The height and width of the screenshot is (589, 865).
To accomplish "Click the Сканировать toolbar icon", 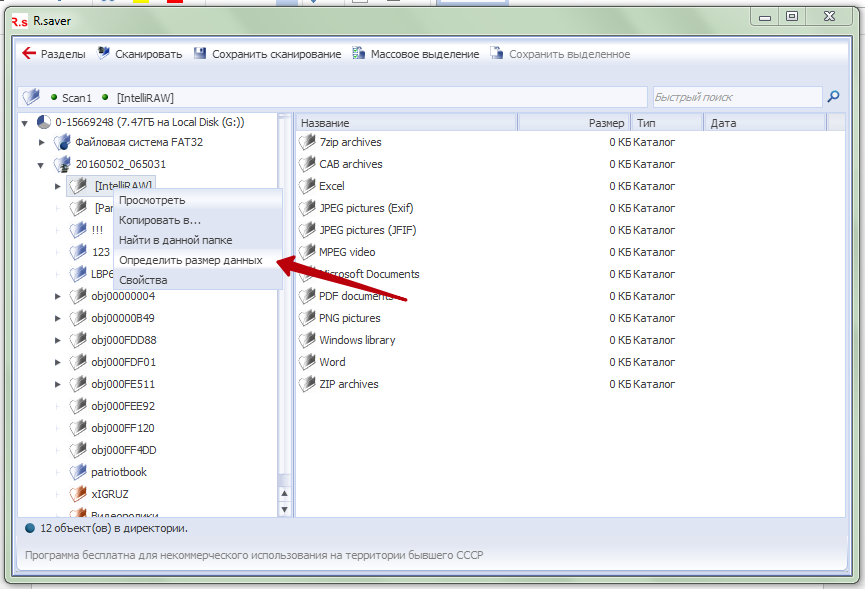I will coord(103,53).
